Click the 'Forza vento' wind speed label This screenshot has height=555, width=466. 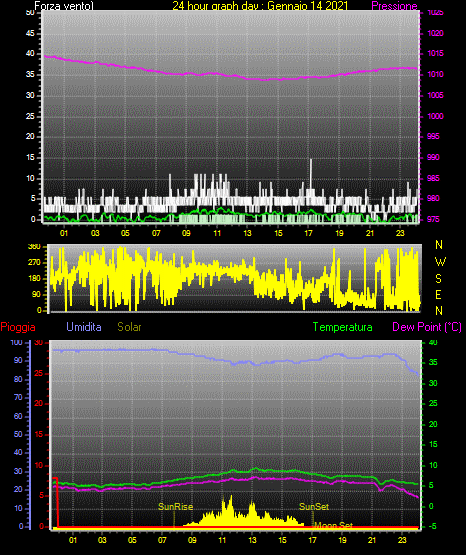pyautogui.click(x=64, y=6)
